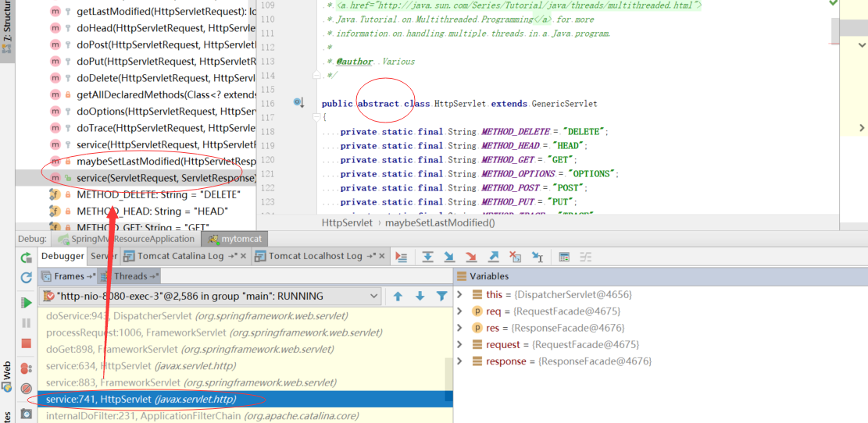Click the frames filter funnel icon

point(441,297)
